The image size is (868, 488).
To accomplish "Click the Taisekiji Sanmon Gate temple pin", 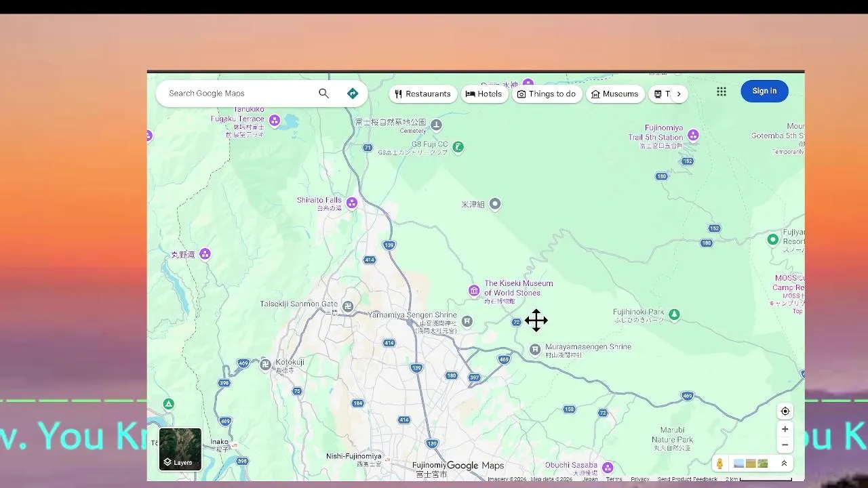I will pyautogui.click(x=348, y=306).
